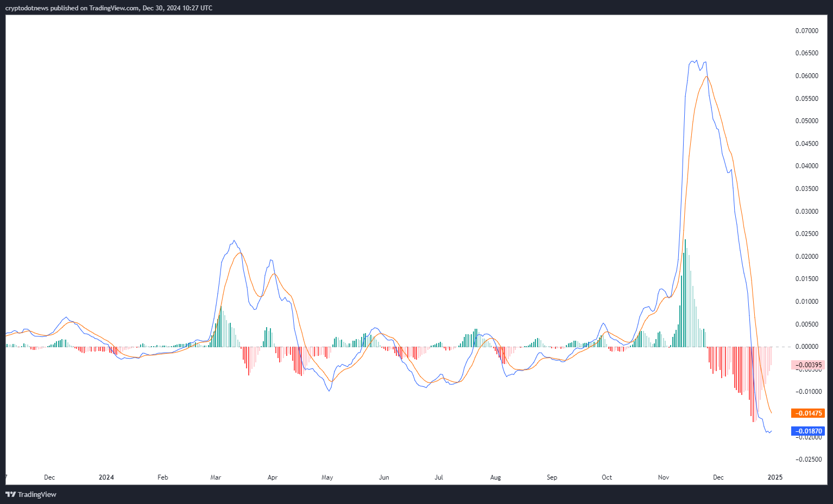Select the Jun label on the time axis
Image resolution: width=833 pixels, height=504 pixels.
(384, 477)
